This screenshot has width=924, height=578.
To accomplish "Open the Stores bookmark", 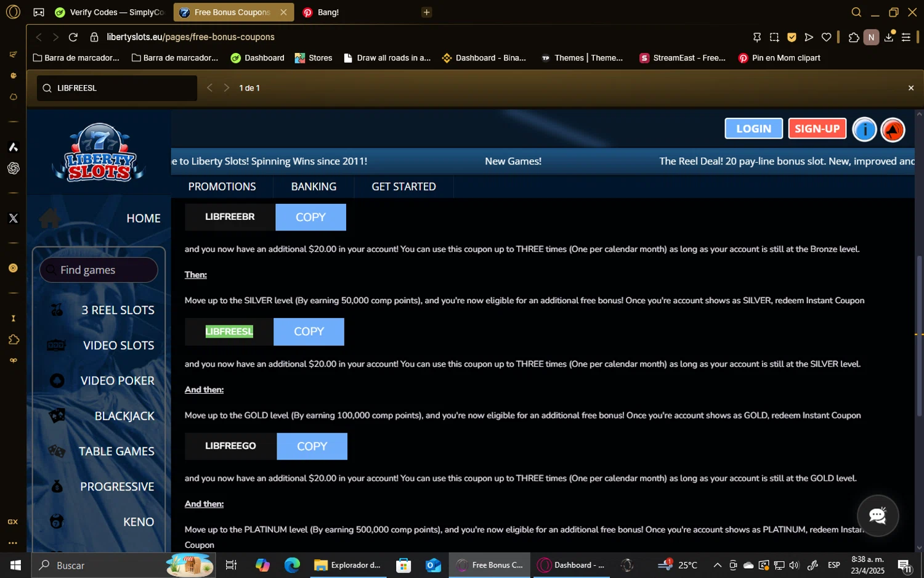I will coord(314,58).
